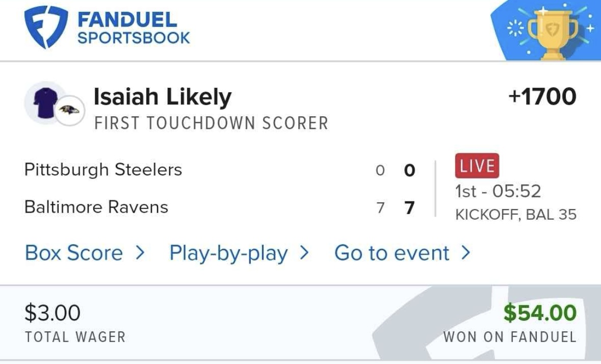Image resolution: width=601 pixels, height=364 pixels.
Task: Open the Box Score link
Action: (x=74, y=253)
